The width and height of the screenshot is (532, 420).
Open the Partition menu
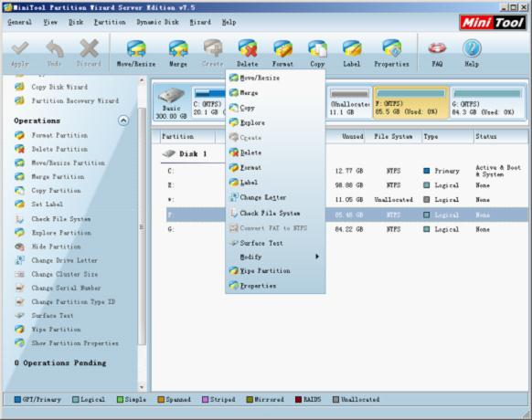click(x=110, y=23)
